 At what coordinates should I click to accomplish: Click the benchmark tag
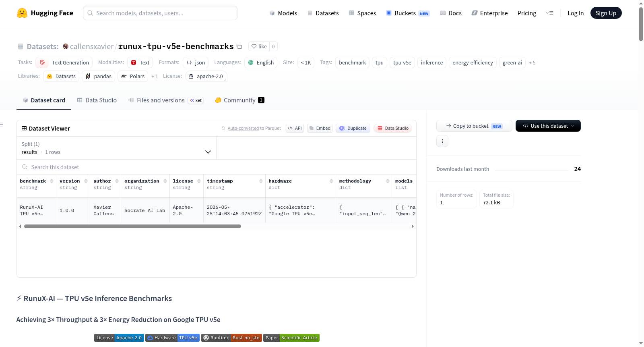[x=353, y=62]
